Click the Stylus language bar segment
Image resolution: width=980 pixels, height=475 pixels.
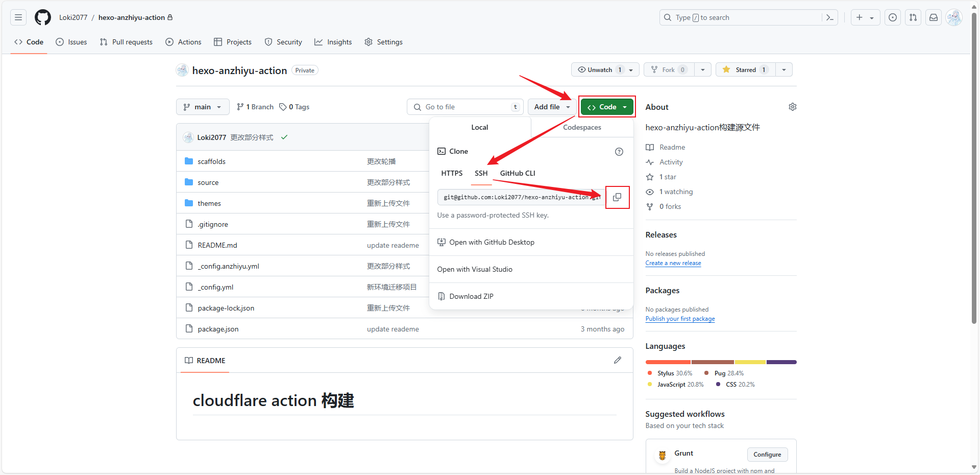pos(668,362)
